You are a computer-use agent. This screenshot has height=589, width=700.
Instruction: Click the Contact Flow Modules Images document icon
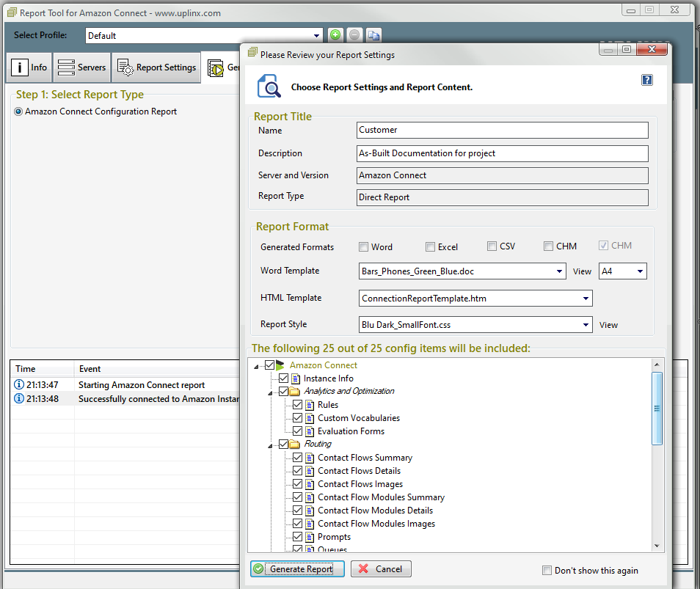click(310, 524)
